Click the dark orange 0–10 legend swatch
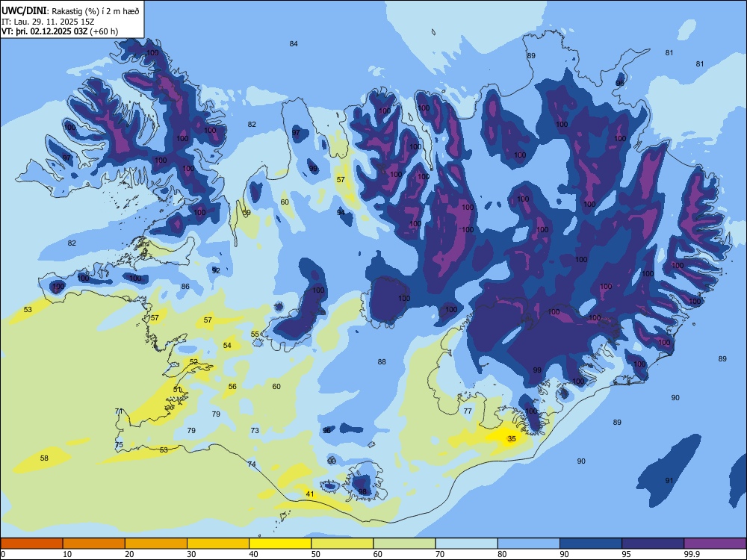The height and width of the screenshot is (560, 747). pos(31,544)
